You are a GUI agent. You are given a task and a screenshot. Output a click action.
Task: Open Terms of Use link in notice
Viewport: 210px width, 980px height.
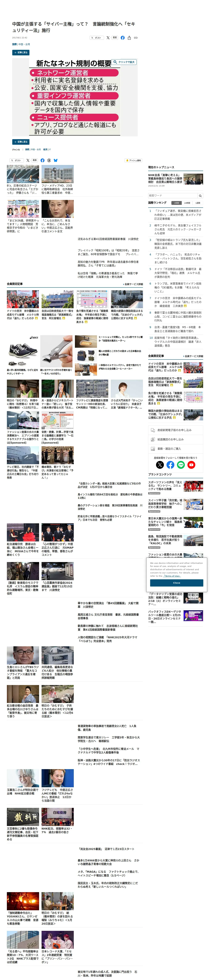pos(172,576)
